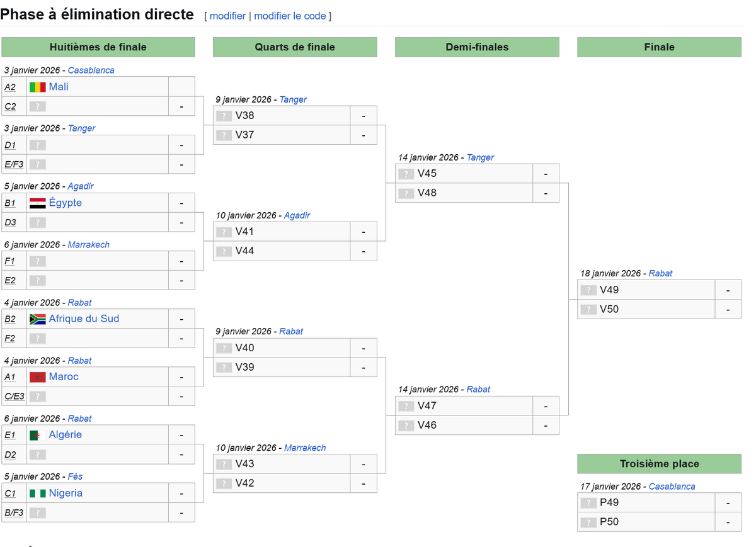Click the Mali flag icon
The width and height of the screenshot is (756, 547).
(38, 87)
